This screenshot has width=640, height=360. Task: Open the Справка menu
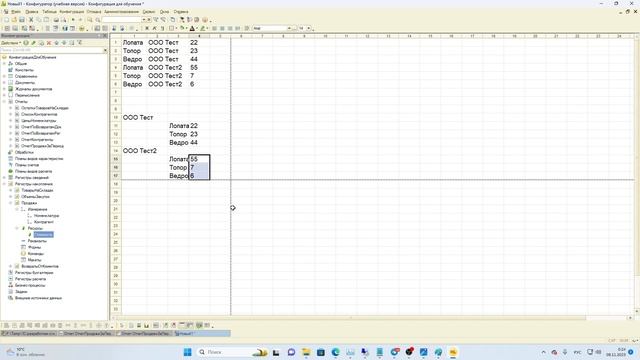(x=180, y=12)
